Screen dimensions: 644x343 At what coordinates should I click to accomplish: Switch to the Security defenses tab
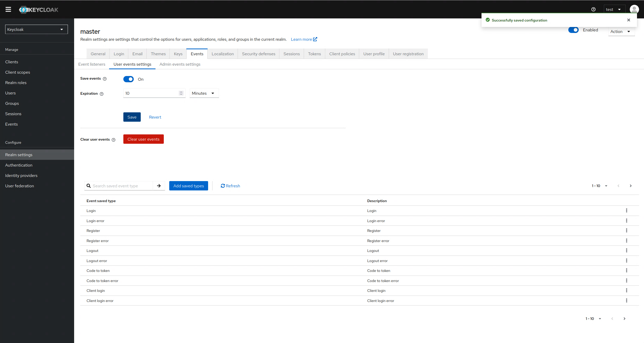(x=258, y=54)
